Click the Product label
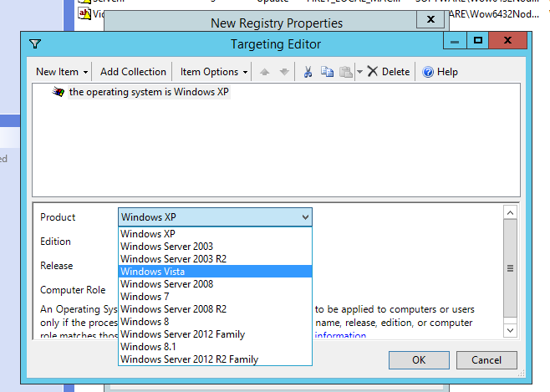The height and width of the screenshot is (392, 550). click(58, 217)
